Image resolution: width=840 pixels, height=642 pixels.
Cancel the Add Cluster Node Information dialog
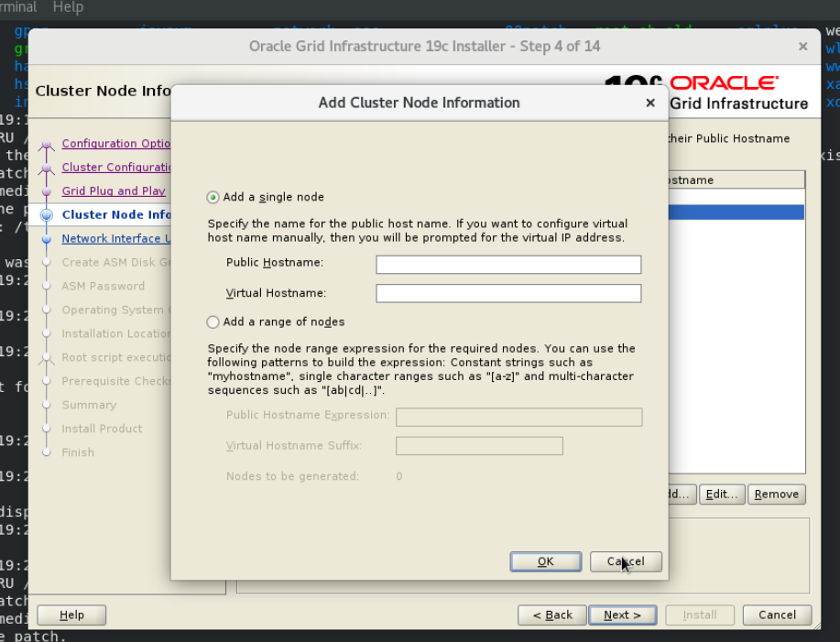[x=626, y=561]
